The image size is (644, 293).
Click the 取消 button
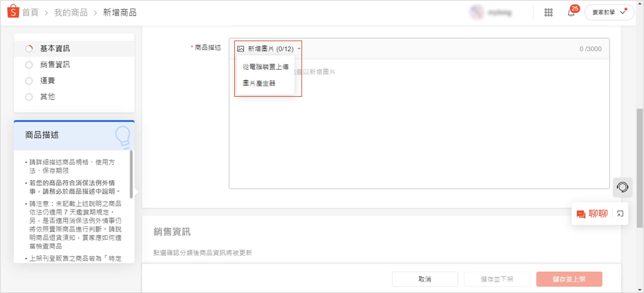click(x=425, y=279)
